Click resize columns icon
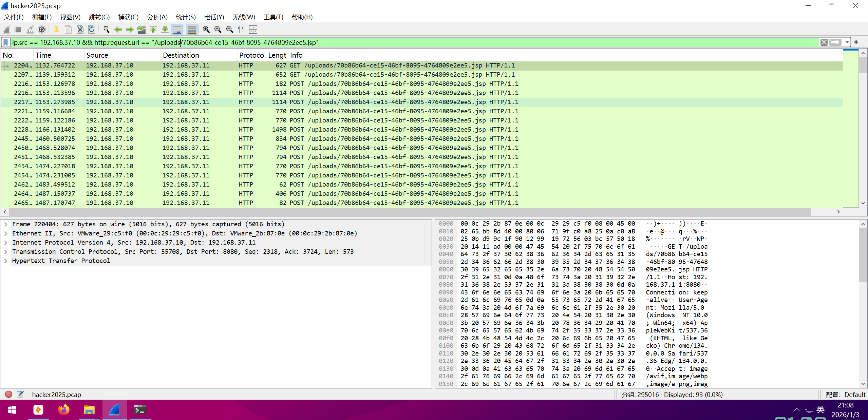Image resolution: width=868 pixels, height=420 pixels. (241, 30)
